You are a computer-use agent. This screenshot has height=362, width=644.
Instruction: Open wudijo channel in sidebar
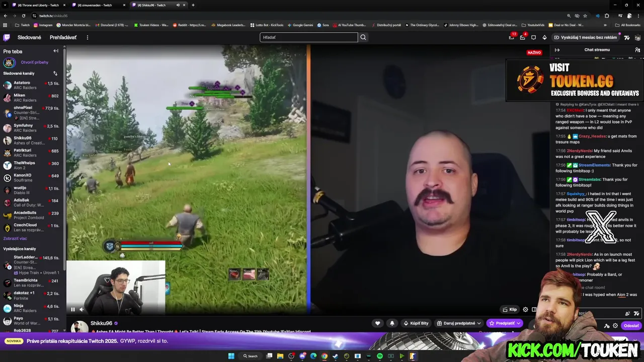tap(32, 190)
